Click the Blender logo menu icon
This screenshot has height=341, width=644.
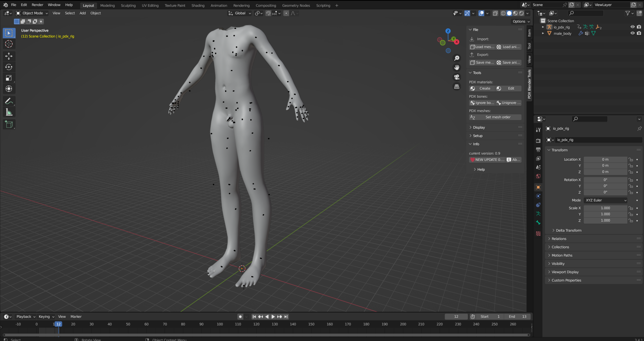5,5
